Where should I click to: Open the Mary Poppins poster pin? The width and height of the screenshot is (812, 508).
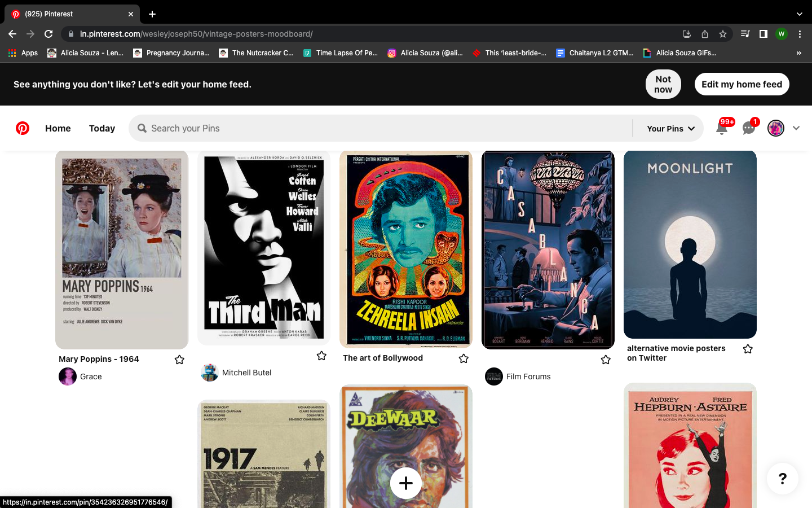122,249
